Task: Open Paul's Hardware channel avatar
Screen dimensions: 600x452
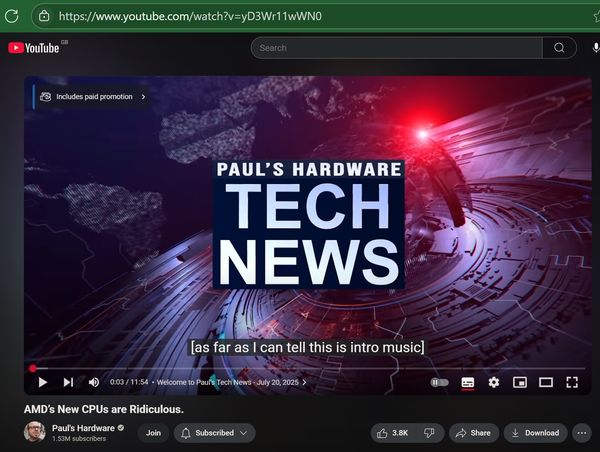Action: (x=34, y=432)
